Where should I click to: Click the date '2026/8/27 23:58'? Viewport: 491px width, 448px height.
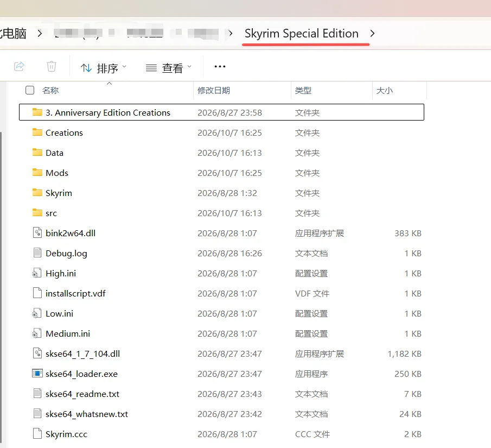[229, 112]
